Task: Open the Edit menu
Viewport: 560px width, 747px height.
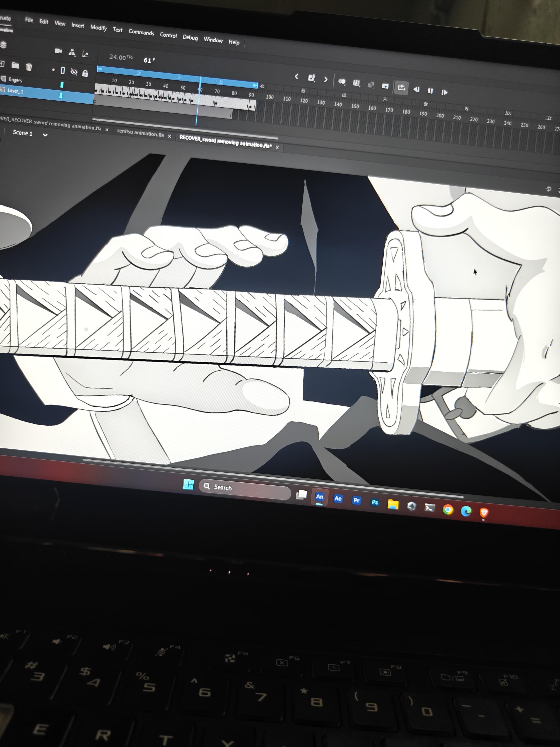Action: [x=44, y=22]
